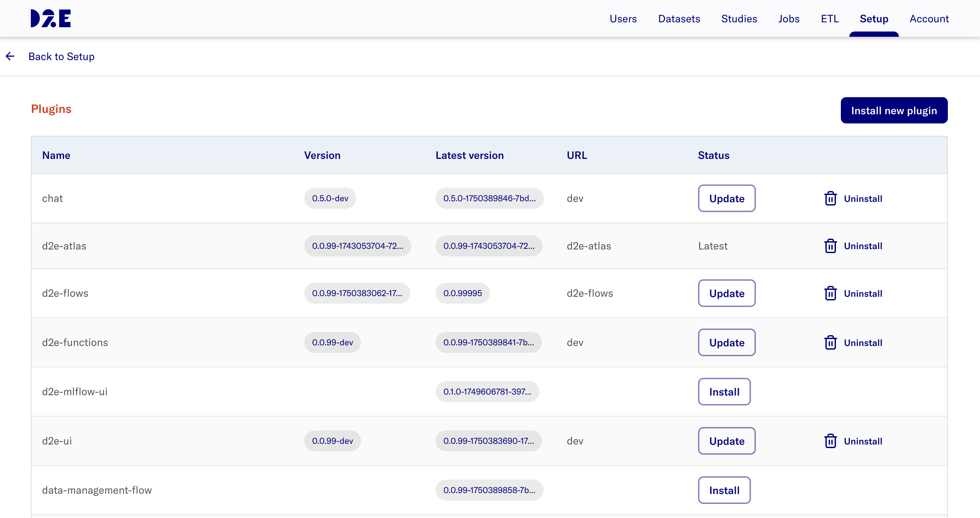Select the d2e-mlflow-ui plugin name

tap(75, 392)
